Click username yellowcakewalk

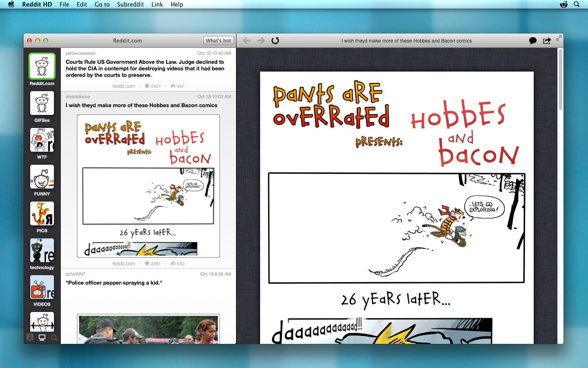pyautogui.click(x=80, y=53)
